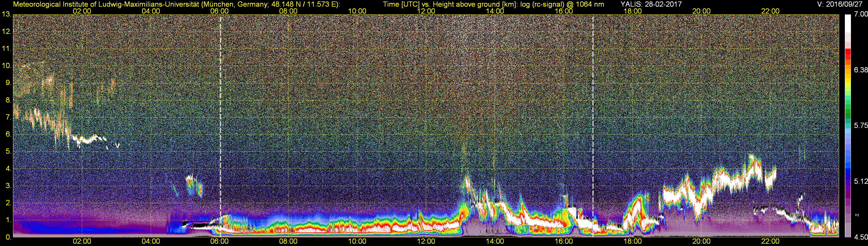Select the 10 km height axis label
The height and width of the screenshot is (246, 868).
[6, 66]
